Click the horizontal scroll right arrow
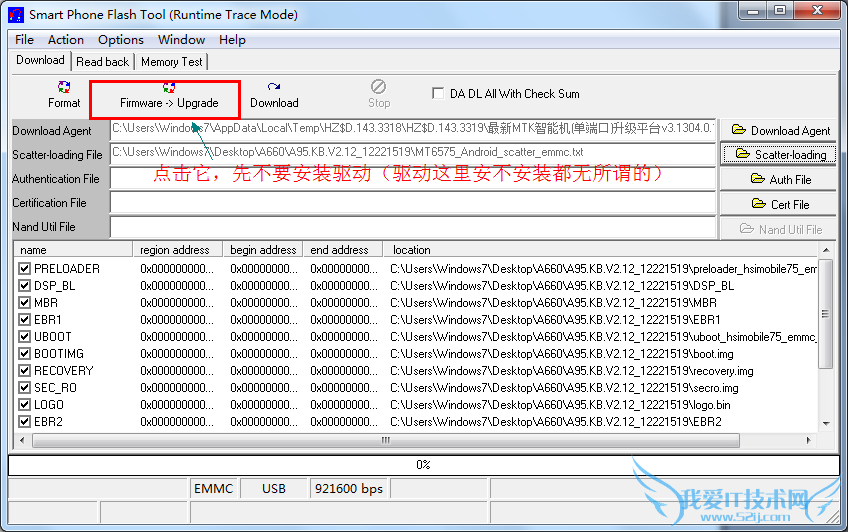The height and width of the screenshot is (532, 848). [x=809, y=440]
